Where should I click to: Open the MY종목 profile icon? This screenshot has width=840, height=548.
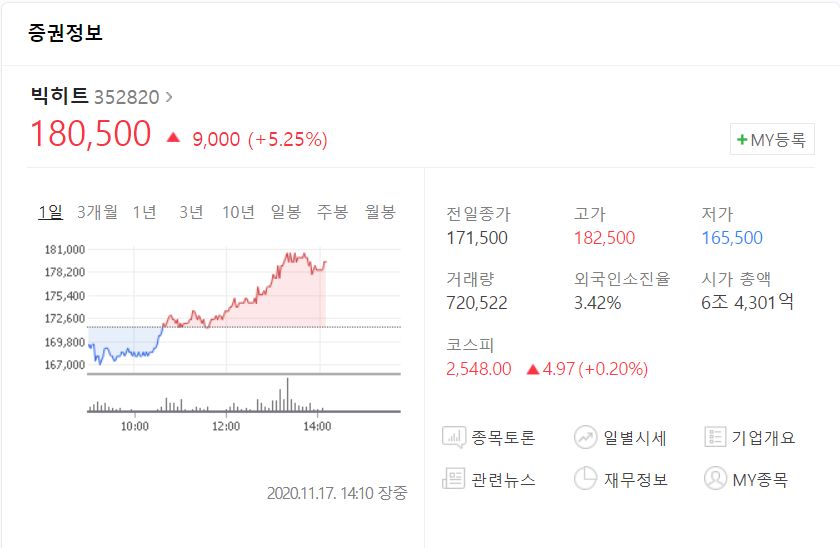715,478
